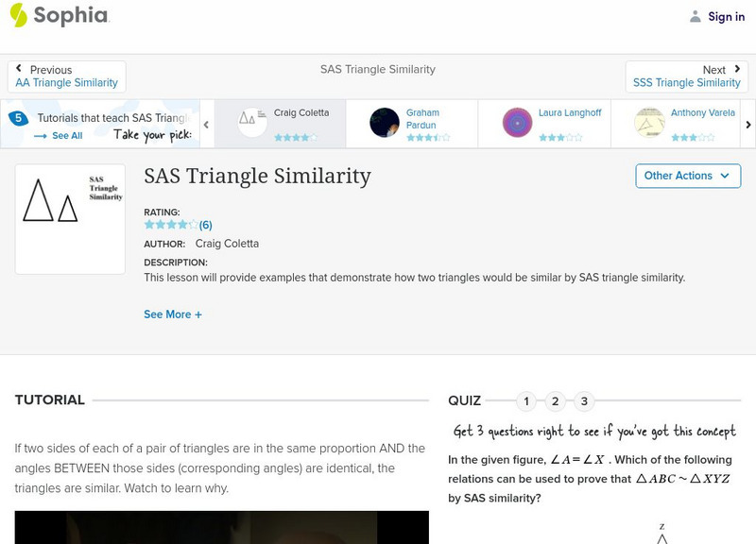Click the Sign in user icon
Screen dimensions: 756x544
click(696, 17)
